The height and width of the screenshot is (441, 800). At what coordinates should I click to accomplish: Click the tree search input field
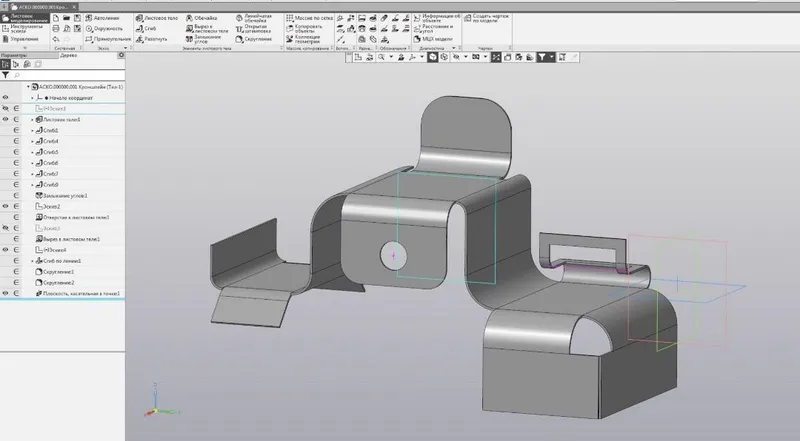pos(67,75)
